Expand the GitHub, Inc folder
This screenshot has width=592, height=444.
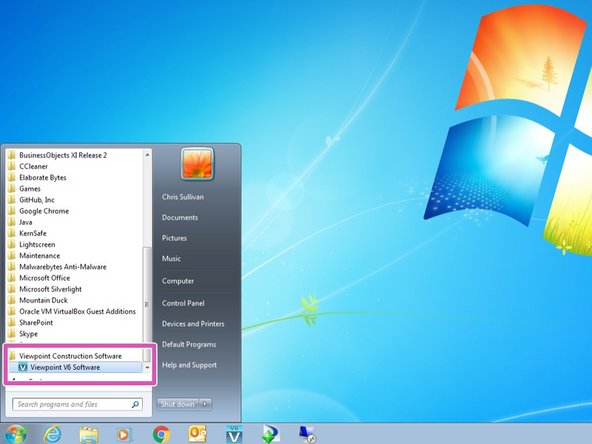[x=37, y=200]
